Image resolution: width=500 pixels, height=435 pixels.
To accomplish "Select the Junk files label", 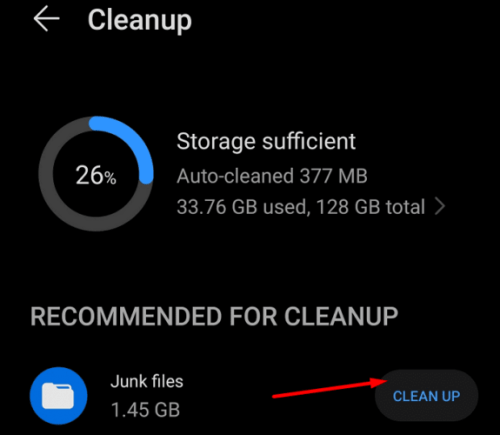I will pyautogui.click(x=147, y=381).
